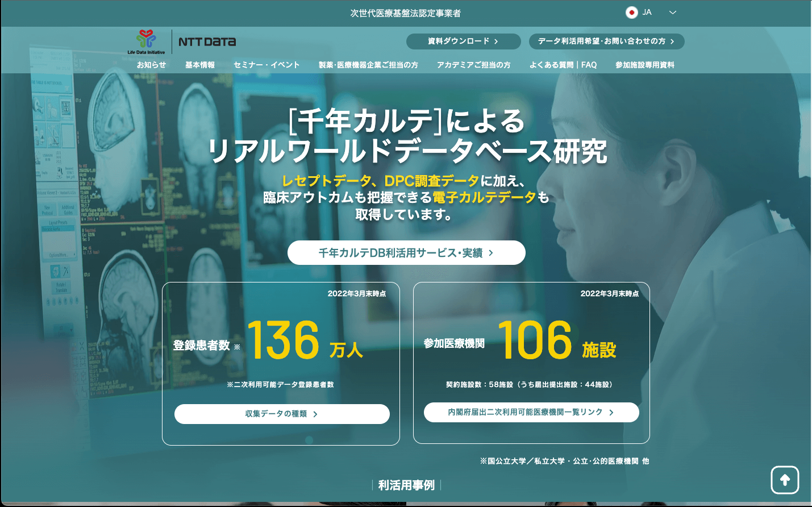Click the 資料ダウンロード button
Image resolution: width=812 pixels, height=507 pixels.
(x=464, y=41)
